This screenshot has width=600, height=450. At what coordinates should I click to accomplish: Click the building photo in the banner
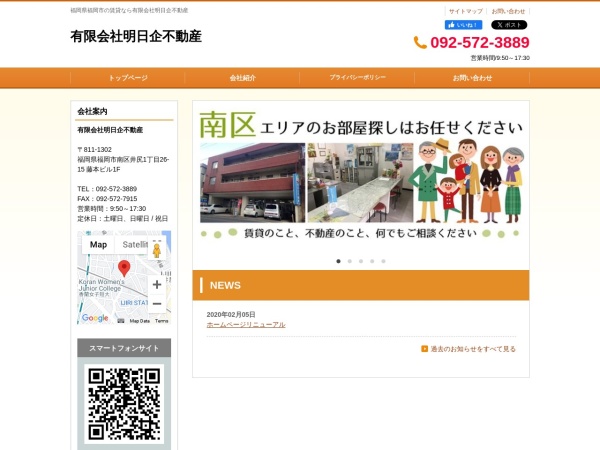253,183
